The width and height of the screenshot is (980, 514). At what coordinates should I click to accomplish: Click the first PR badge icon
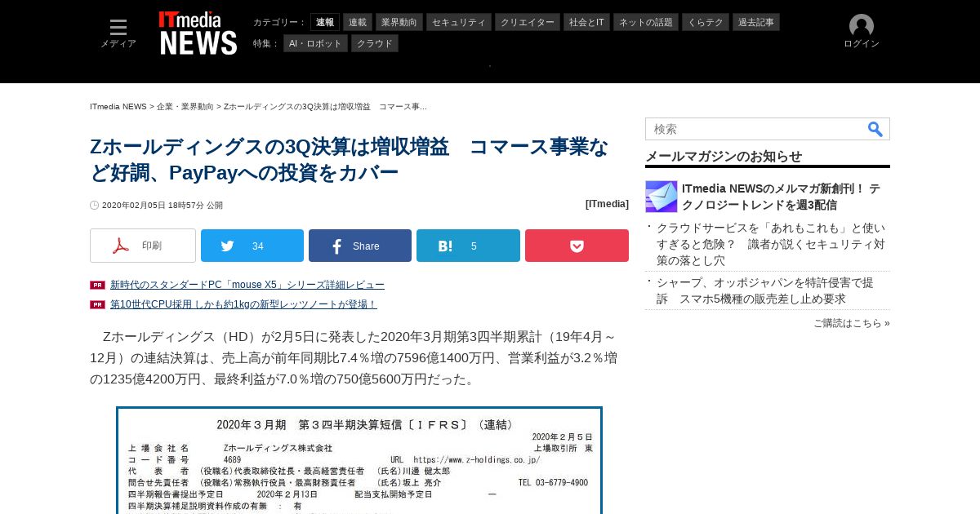[x=97, y=285]
